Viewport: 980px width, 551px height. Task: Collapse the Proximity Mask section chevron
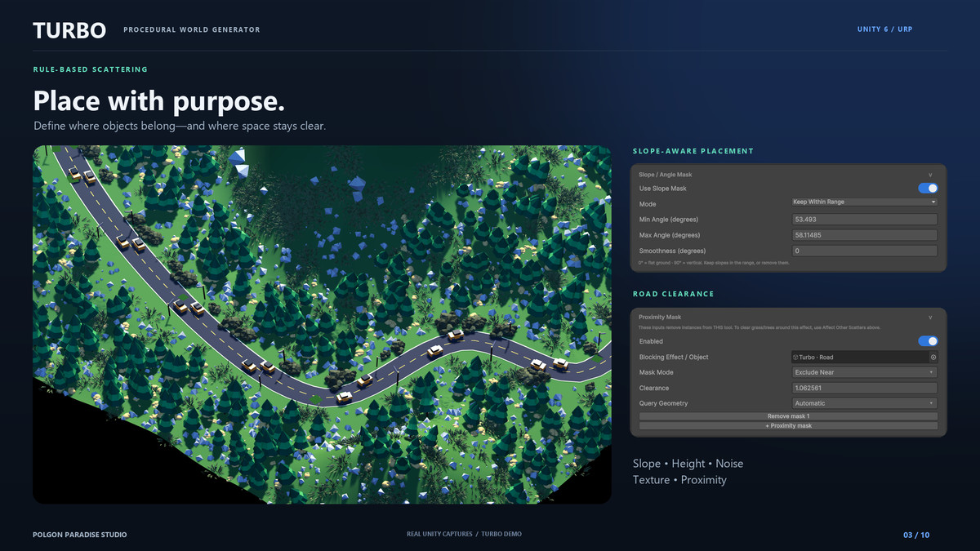pos(929,317)
